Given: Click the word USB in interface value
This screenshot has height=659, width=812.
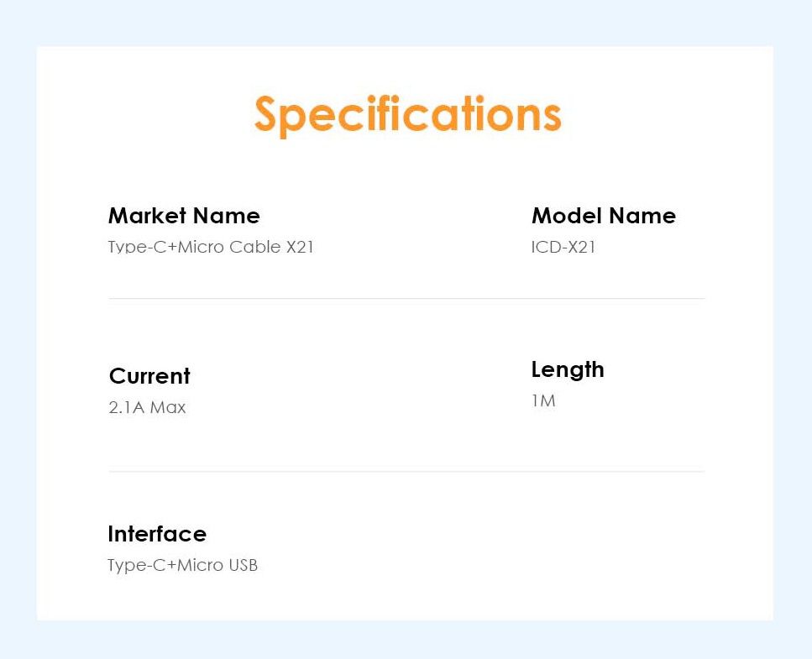Looking at the screenshot, I should coord(243,565).
